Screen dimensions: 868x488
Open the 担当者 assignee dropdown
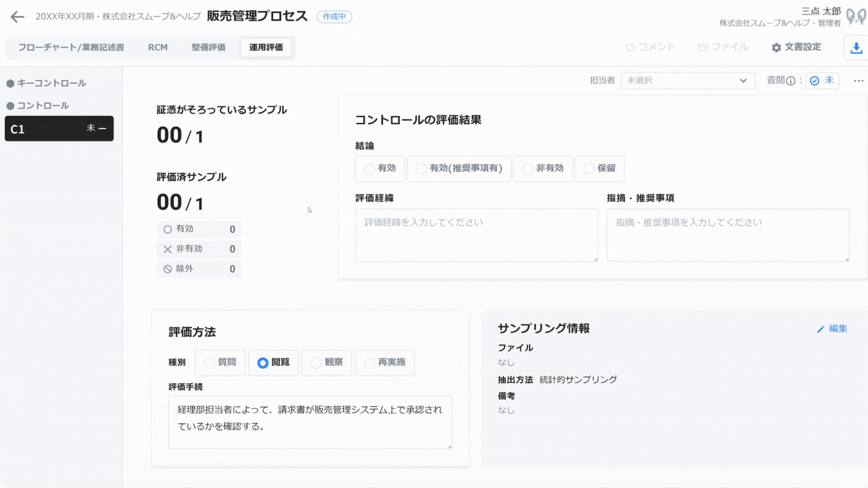(688, 80)
